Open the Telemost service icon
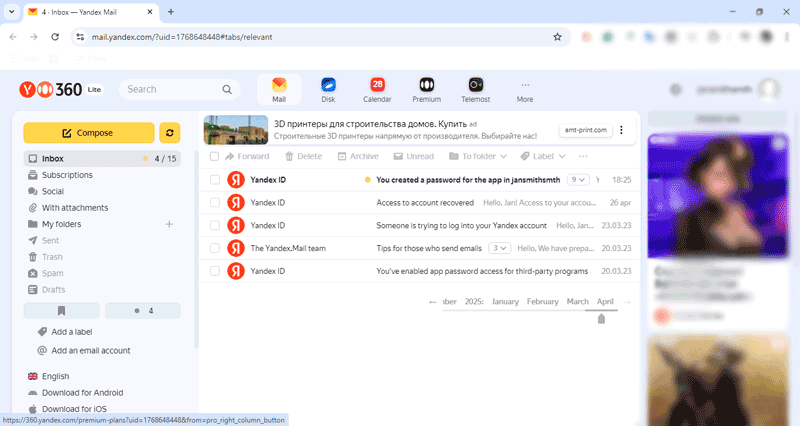The height and width of the screenshot is (426, 800). (x=476, y=90)
